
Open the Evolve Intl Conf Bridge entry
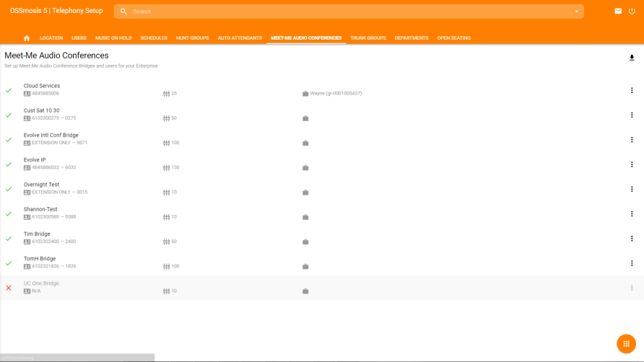point(51,136)
